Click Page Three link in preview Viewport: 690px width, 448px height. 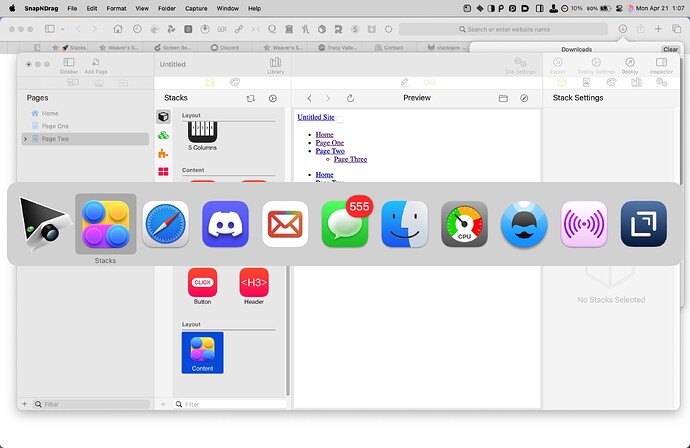[x=350, y=159]
